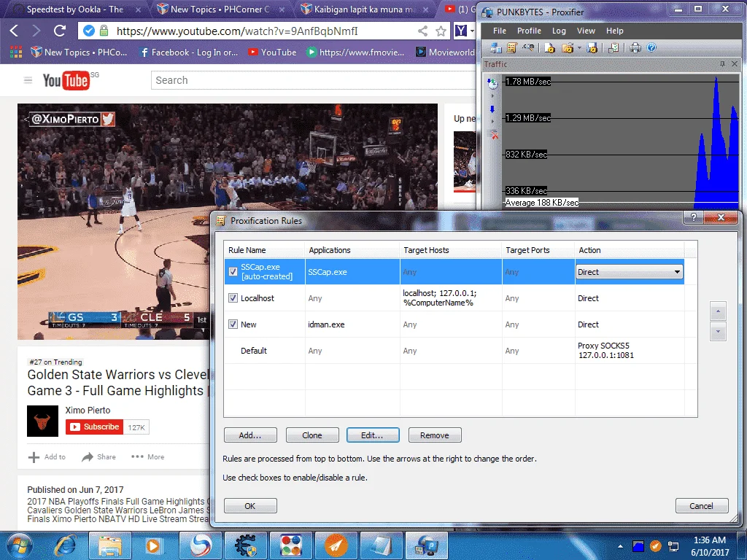
Task: Open Proxifier Help question-mark icon
Action: point(651,47)
